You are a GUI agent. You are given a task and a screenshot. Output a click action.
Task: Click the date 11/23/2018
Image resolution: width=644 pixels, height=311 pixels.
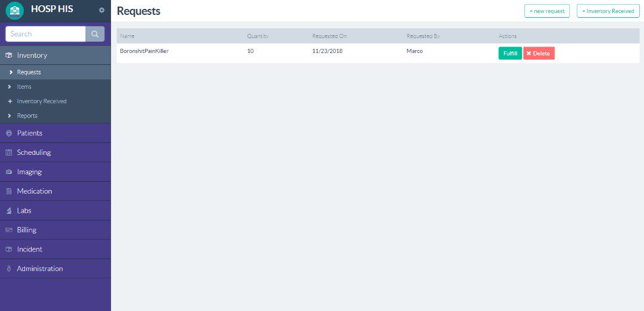327,51
